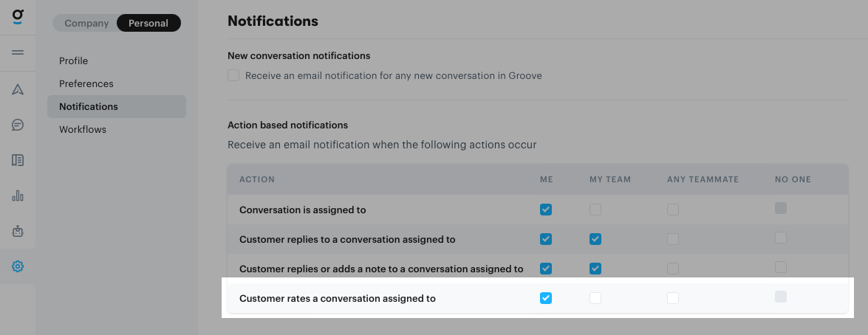Screen dimensions: 868x335
Task: Uncheck Me for 'Conversation is assigned to'
Action: [546, 210]
